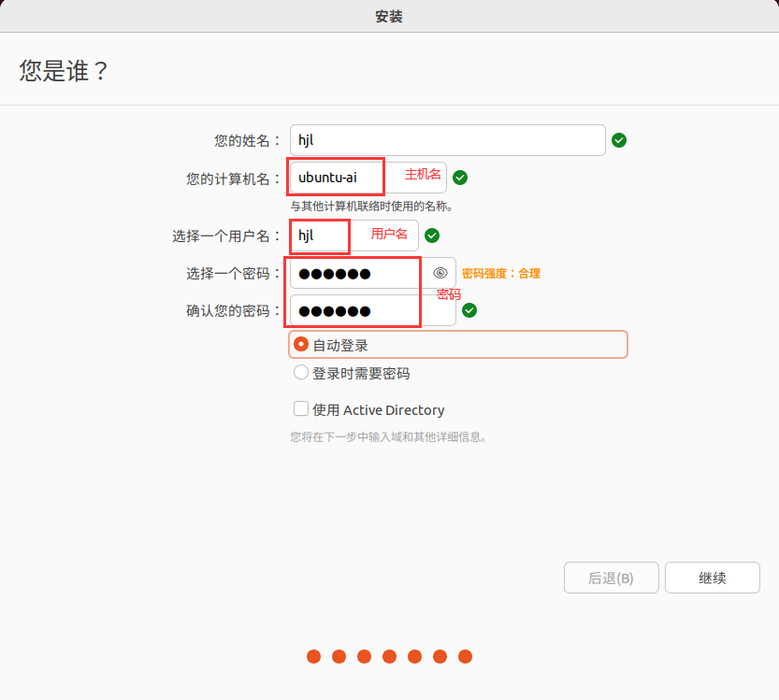Screen dimensions: 779x700
Task: Focus the computer name field with ubuntu-ai
Action: pos(368,178)
